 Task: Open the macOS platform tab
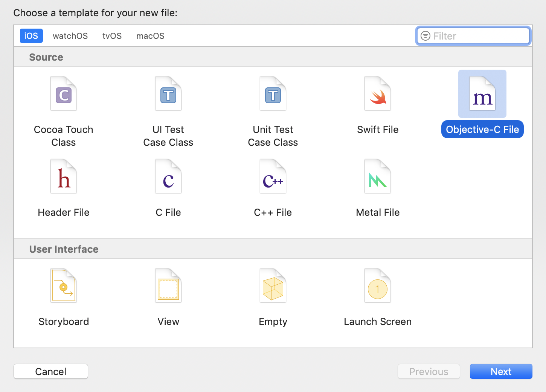(151, 36)
